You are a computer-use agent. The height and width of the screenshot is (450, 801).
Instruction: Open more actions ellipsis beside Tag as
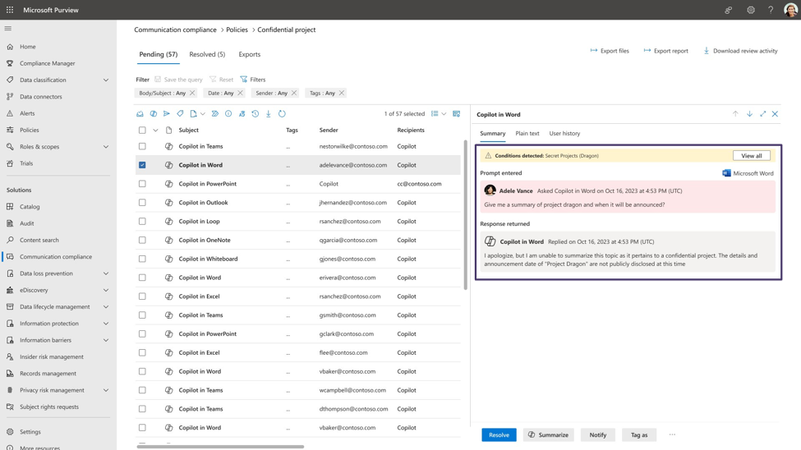point(672,435)
